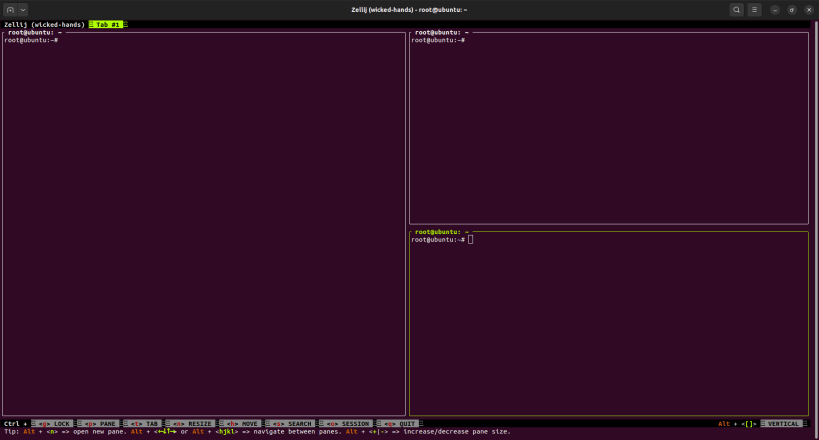Activate RESIZE mode in status bar
This screenshot has width=819, height=440.
192,424
